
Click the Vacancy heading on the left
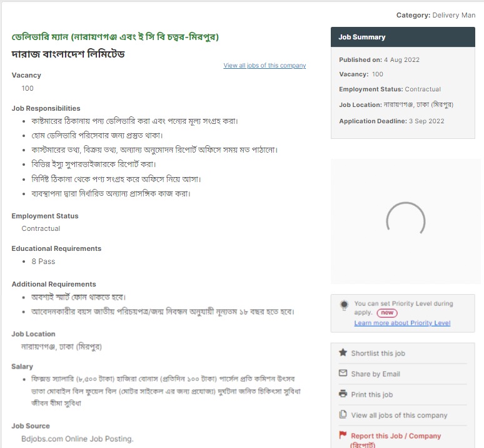click(x=26, y=75)
